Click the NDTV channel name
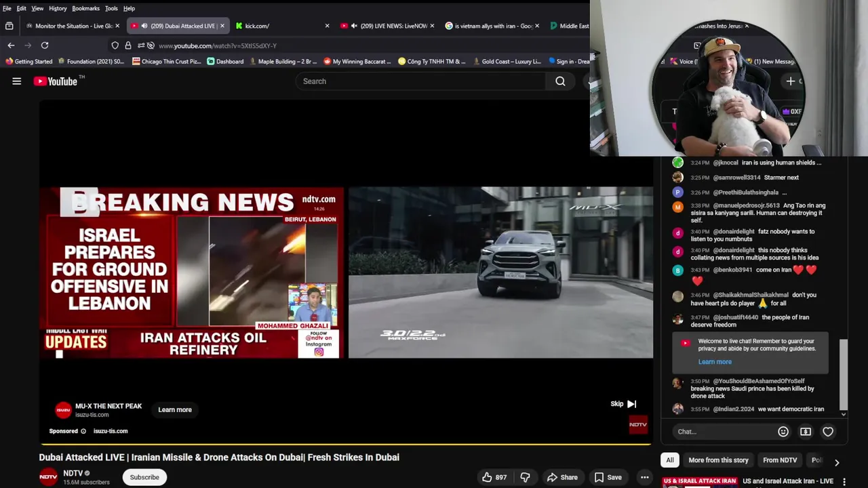The width and height of the screenshot is (868, 488). [x=73, y=473]
